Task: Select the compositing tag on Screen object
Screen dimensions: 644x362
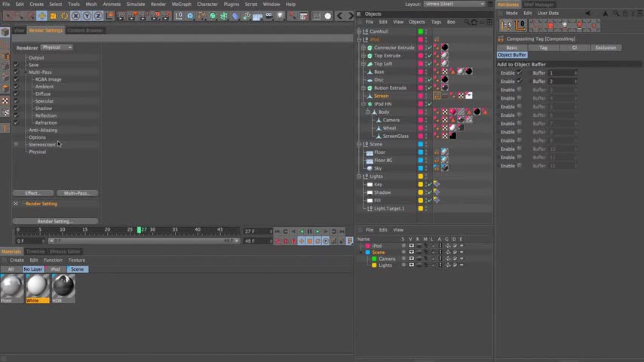Action: coord(437,96)
